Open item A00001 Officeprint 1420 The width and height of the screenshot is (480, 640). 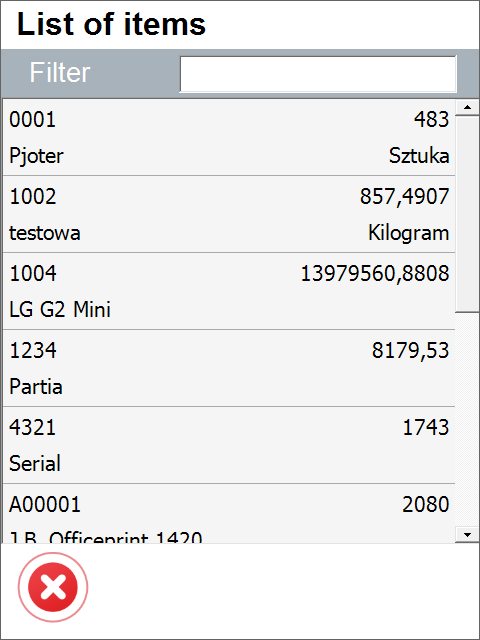229,514
